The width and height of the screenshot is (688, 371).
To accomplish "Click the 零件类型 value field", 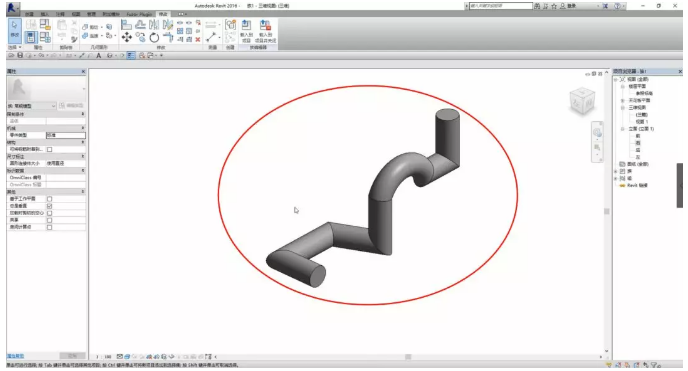I will (66, 135).
